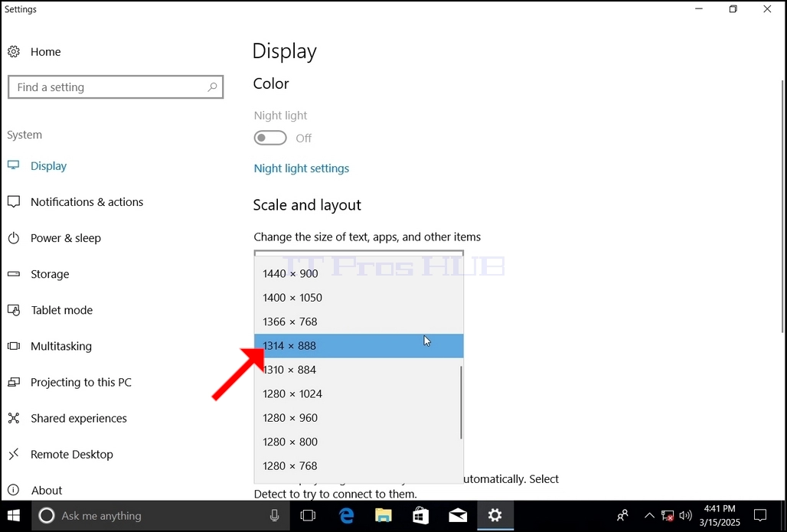The height and width of the screenshot is (532, 787).
Task: Click the Settings gear on the taskbar
Action: point(495,515)
